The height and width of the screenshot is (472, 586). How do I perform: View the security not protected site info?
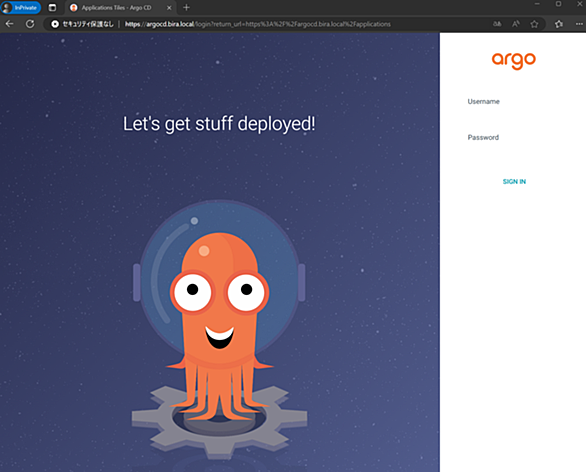tap(82, 24)
